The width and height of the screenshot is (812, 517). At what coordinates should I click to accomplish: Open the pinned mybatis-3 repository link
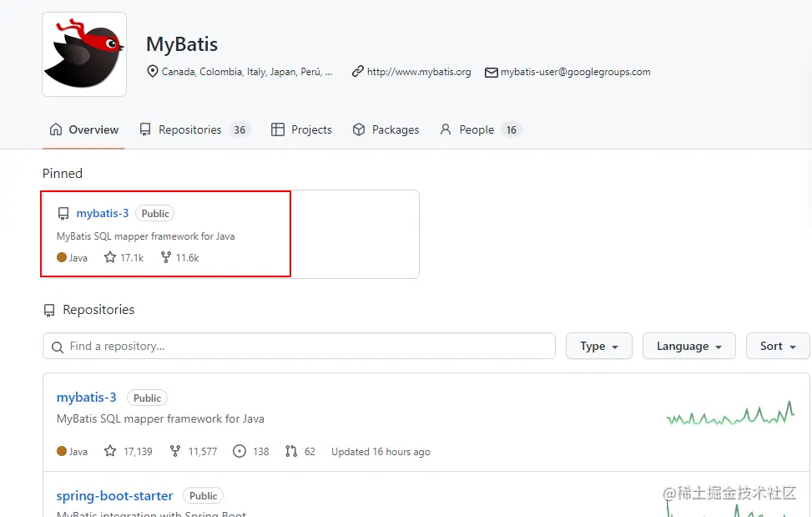tap(103, 214)
